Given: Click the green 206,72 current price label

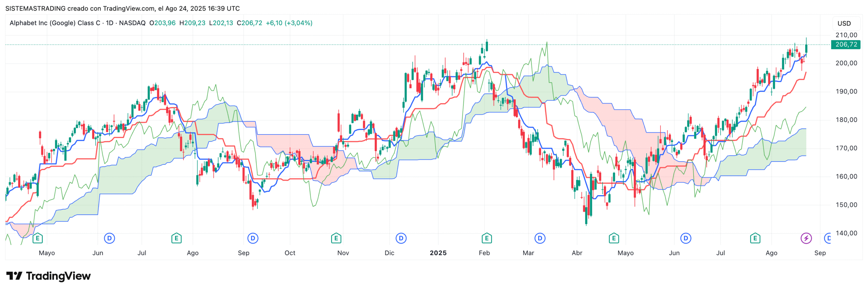Looking at the screenshot, I should click(x=846, y=44).
